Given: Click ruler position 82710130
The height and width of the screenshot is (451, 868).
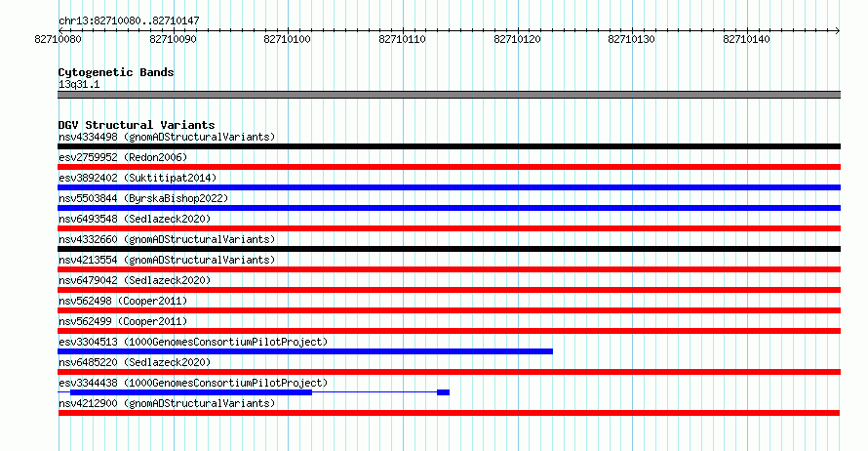Looking at the screenshot, I should tap(632, 39).
